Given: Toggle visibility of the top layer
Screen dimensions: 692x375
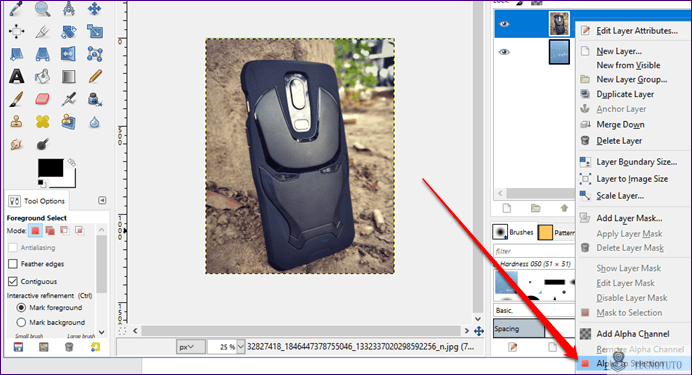Looking at the screenshot, I should (504, 24).
